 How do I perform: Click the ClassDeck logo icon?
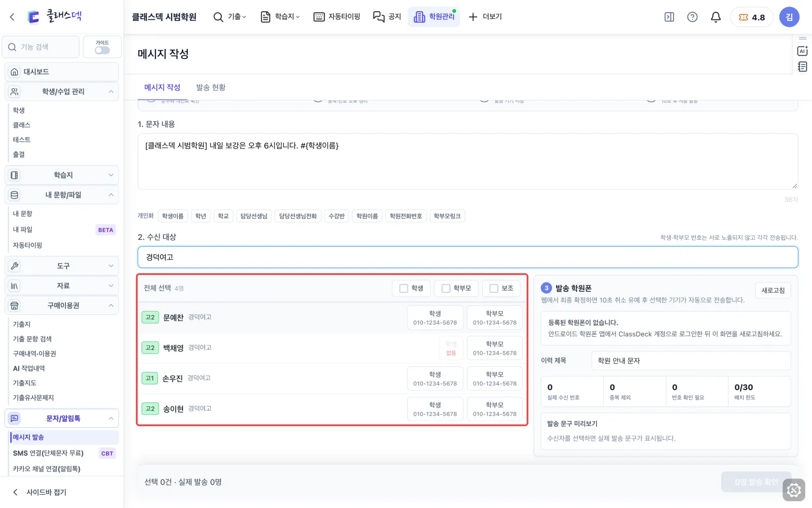tap(33, 17)
